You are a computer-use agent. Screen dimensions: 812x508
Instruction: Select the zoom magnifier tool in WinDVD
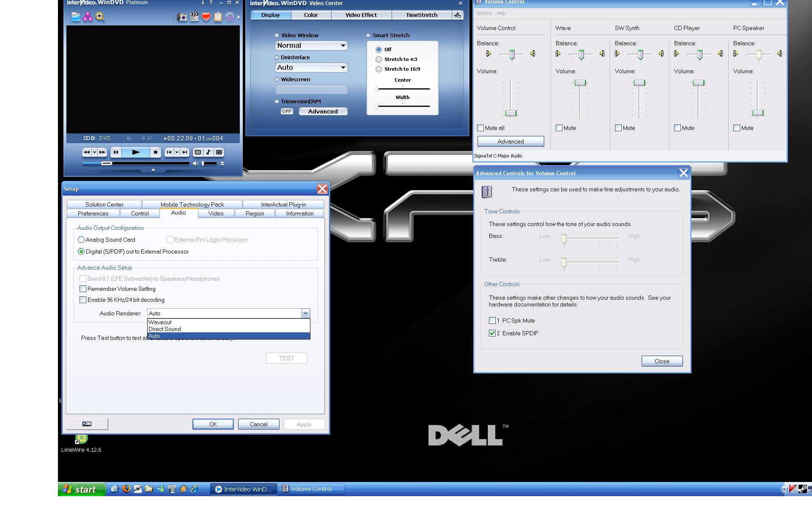click(100, 17)
